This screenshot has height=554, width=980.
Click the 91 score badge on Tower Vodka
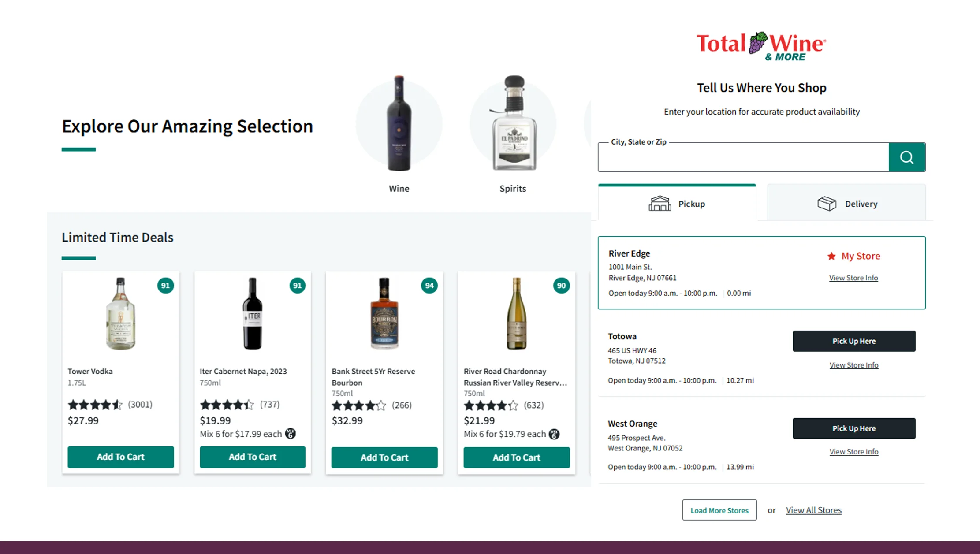pyautogui.click(x=165, y=286)
